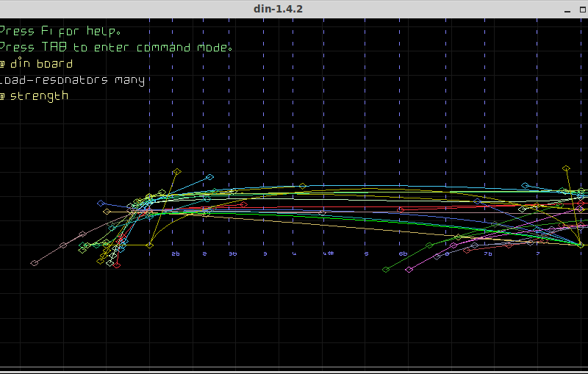Select the cyan tangent handle above note 2
Screen dimensions: 588x374
(x=210, y=177)
